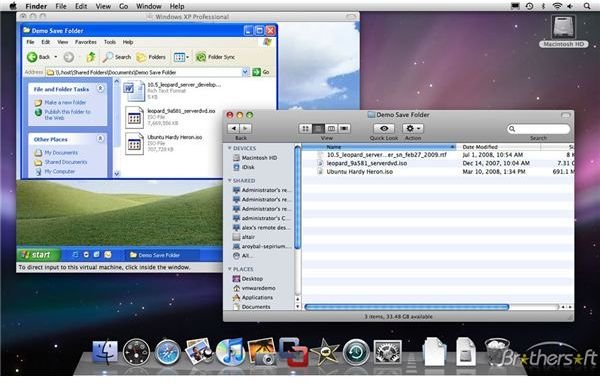The image size is (600, 386).
Task: Click the Folders button in Explorer toolbar
Action: pos(152,57)
